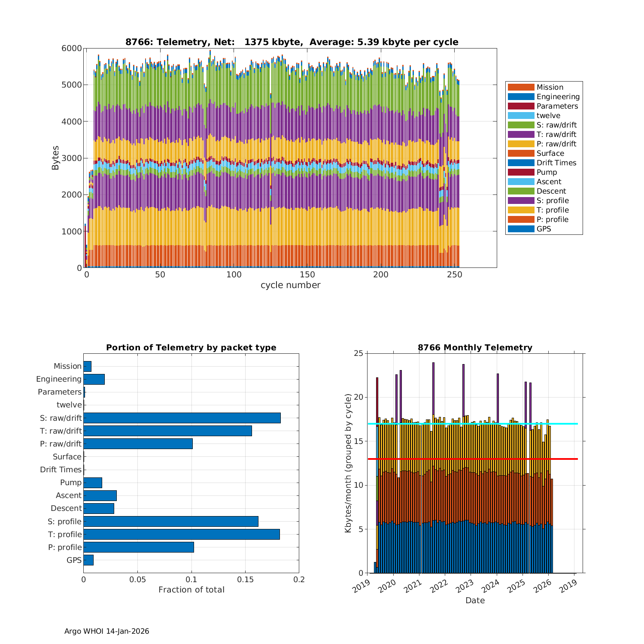Click the S: raw/drift horizontal bar

tap(182, 418)
